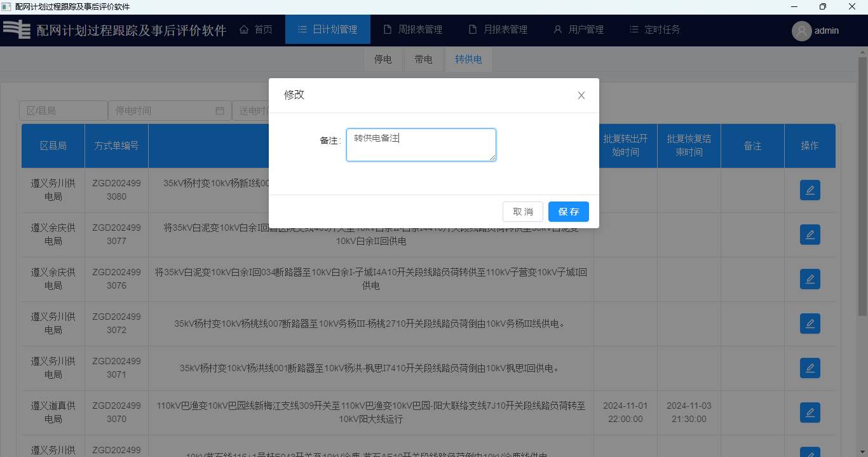Screen dimensions: 868x457
Task: Click the application logo in header
Action: 17,30
